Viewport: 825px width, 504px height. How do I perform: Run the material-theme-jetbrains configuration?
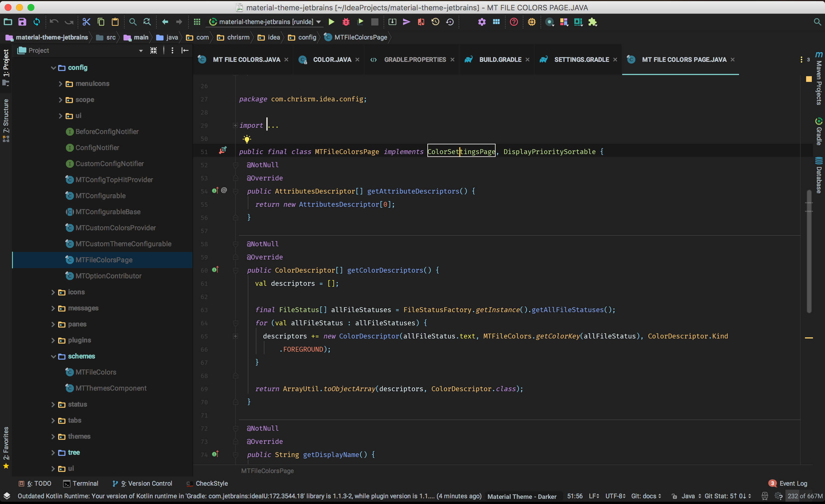(x=331, y=21)
